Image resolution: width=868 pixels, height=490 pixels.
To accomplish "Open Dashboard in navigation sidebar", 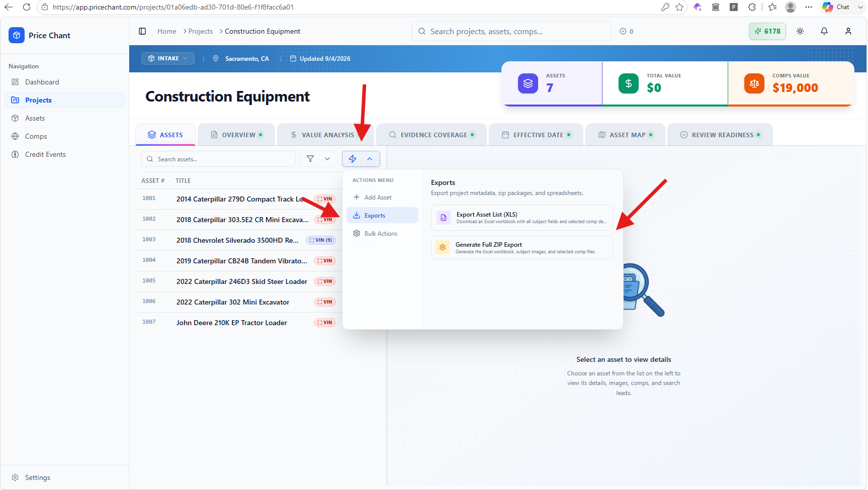I will coord(65,82).
